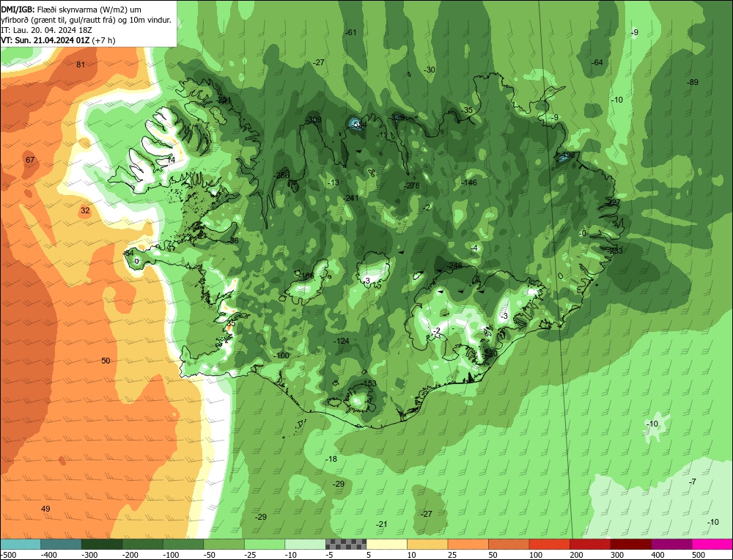Click the pale yellow swatch between 5 and 10
This screenshot has width=733, height=560.
[386, 545]
